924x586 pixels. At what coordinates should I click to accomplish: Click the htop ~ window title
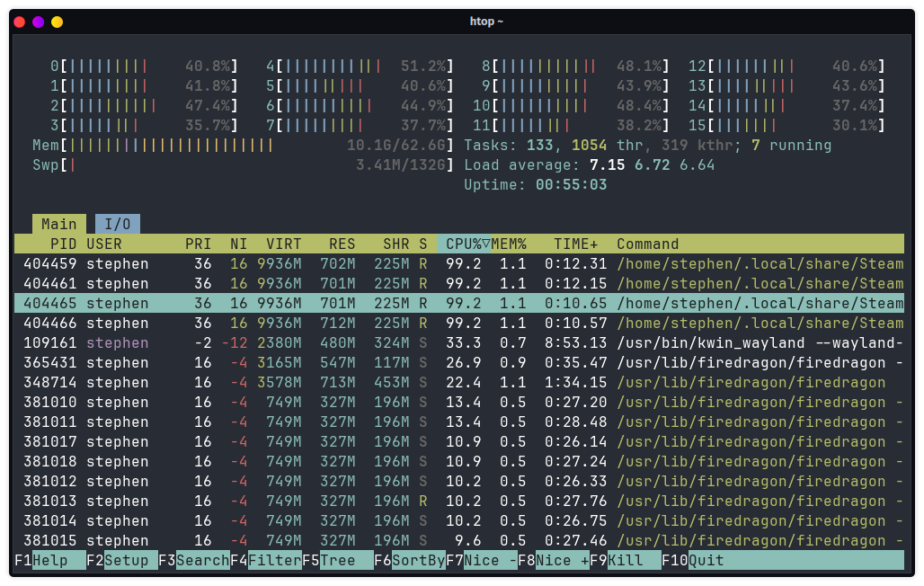pos(486,22)
